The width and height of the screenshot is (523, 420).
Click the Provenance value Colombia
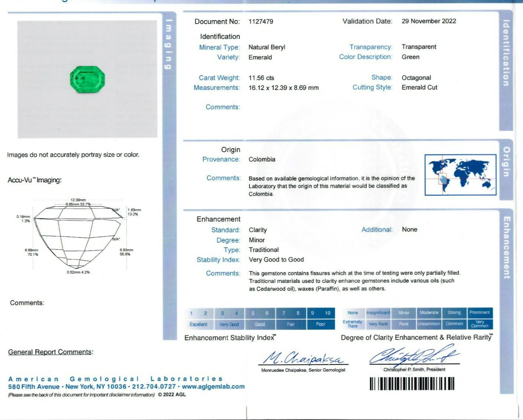(x=262, y=159)
